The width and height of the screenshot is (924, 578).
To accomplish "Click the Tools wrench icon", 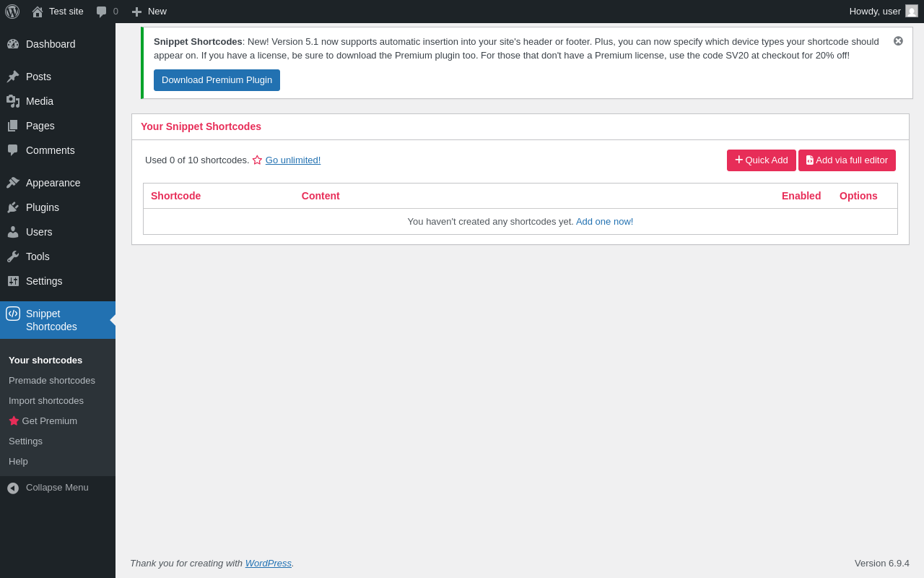I will [x=13, y=256].
